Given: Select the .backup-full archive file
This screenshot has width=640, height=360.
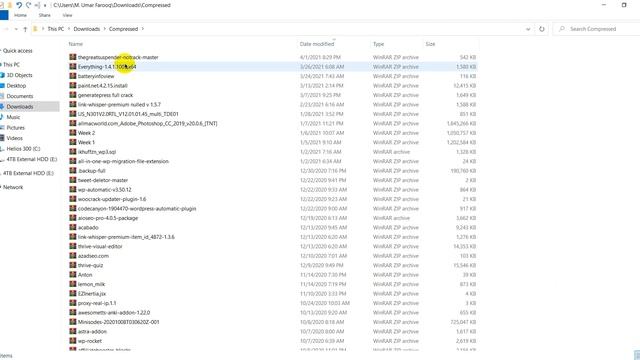Looking at the screenshot, I should coord(91,171).
